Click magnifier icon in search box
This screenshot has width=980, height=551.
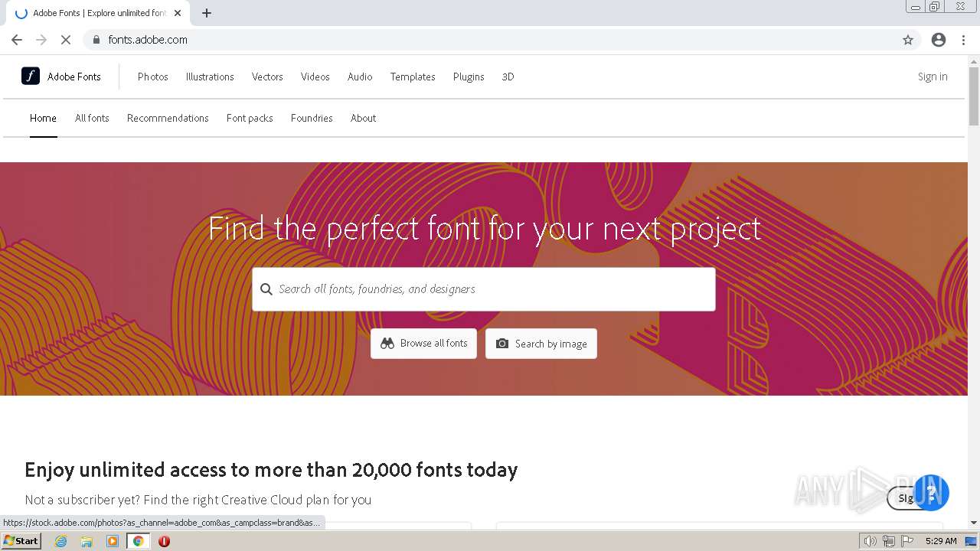point(266,289)
